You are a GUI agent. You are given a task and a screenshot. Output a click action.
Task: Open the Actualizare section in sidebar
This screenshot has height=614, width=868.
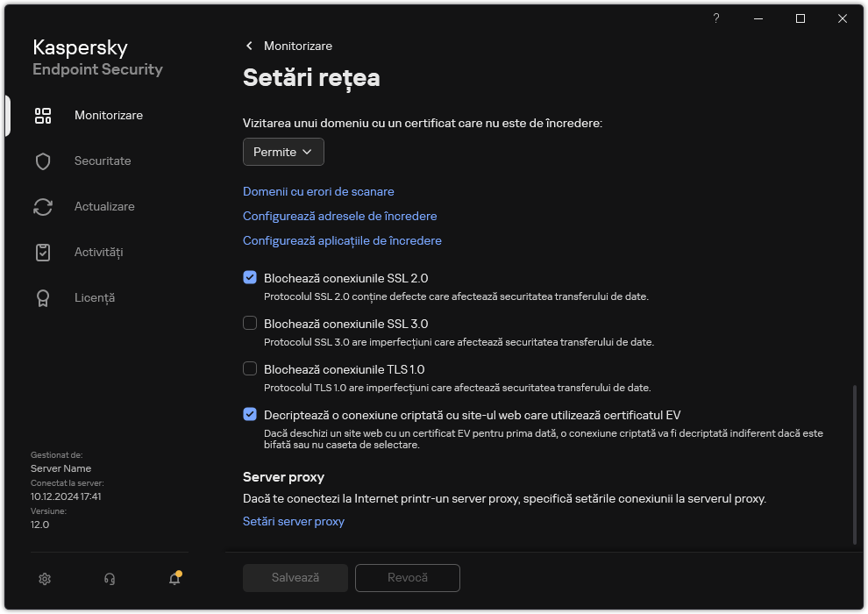(104, 207)
